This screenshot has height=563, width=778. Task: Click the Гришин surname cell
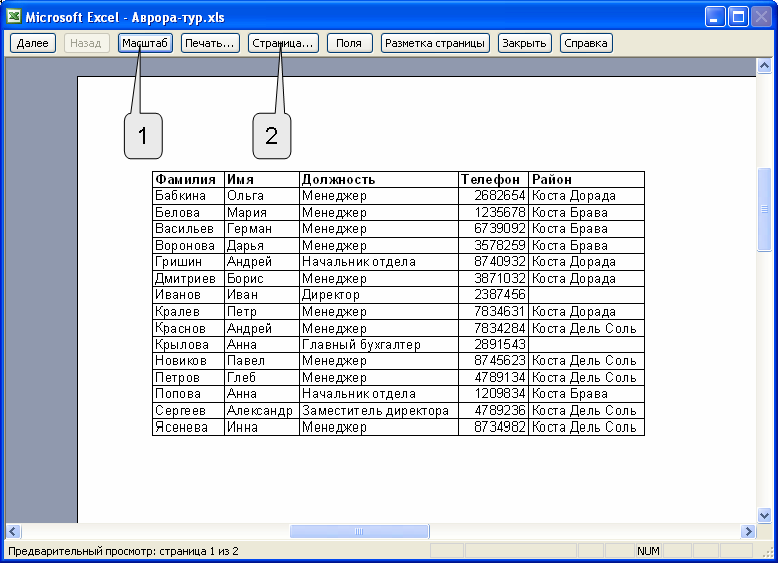click(189, 262)
